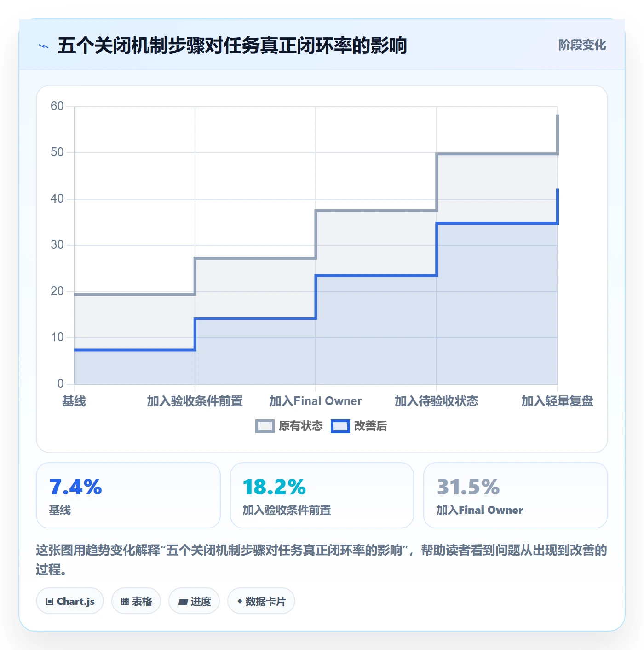This screenshot has width=644, height=650.
Task: Click the title 五个关闭机制步骤对任务真正闭环率的影响
Action: (232, 46)
